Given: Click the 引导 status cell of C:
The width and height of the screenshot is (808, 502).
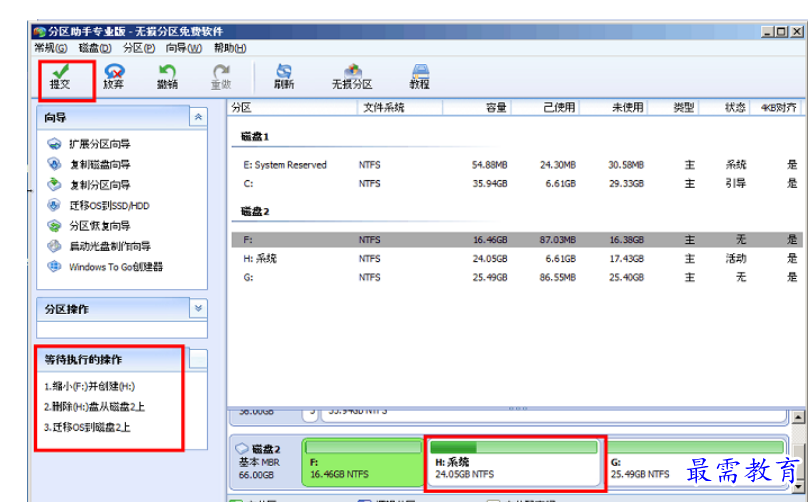Looking at the screenshot, I should click(735, 183).
